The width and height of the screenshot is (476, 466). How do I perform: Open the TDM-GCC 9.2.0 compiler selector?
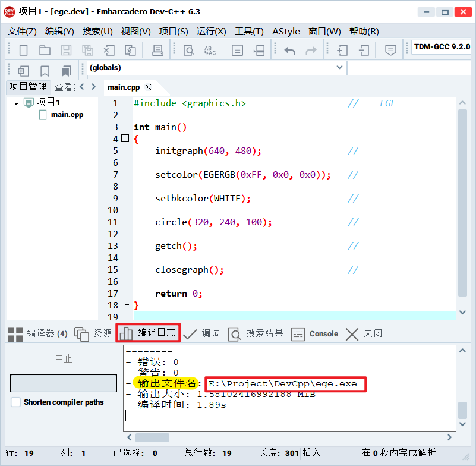(442, 47)
